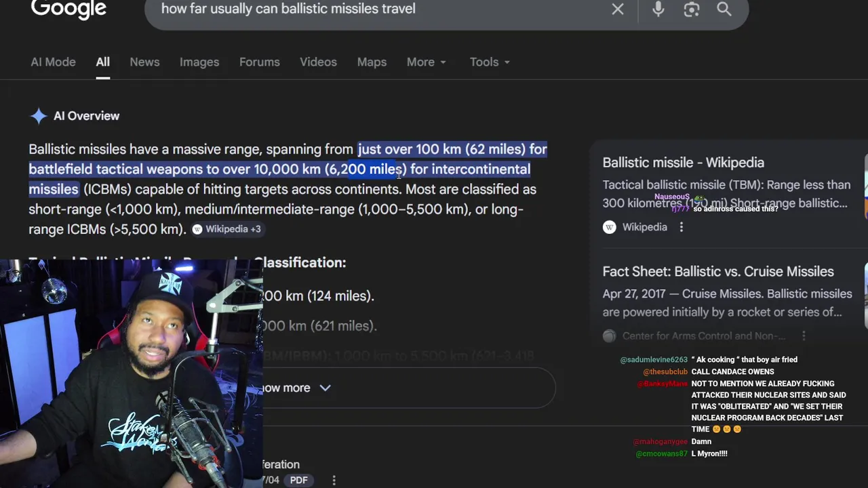
Task: Click Wikipedia favicon in source card
Action: [609, 227]
